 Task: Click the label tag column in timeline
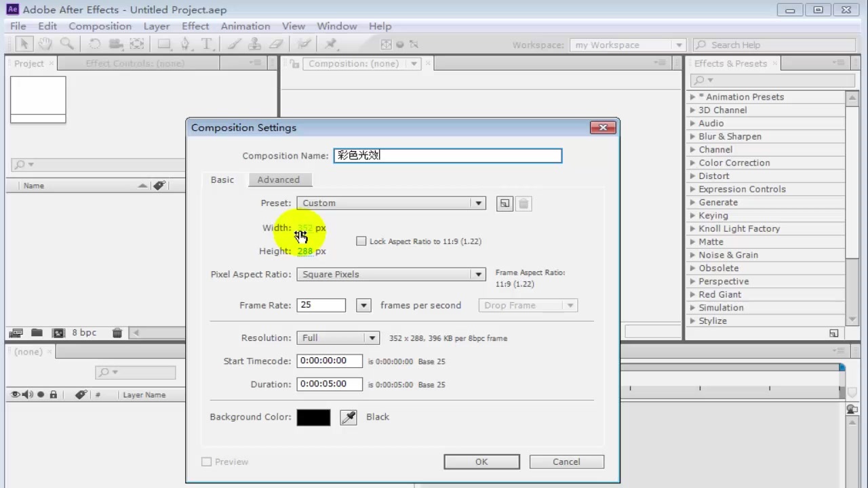81,394
